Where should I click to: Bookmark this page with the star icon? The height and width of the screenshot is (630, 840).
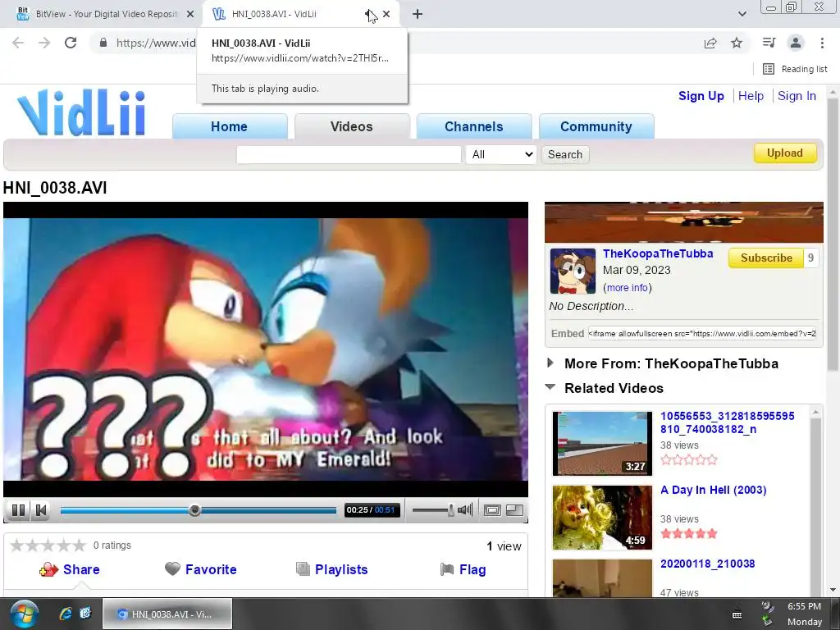[737, 43]
